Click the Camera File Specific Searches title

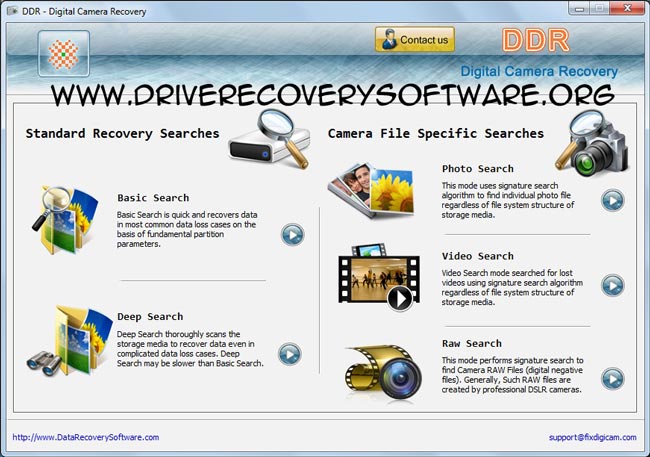coord(436,134)
